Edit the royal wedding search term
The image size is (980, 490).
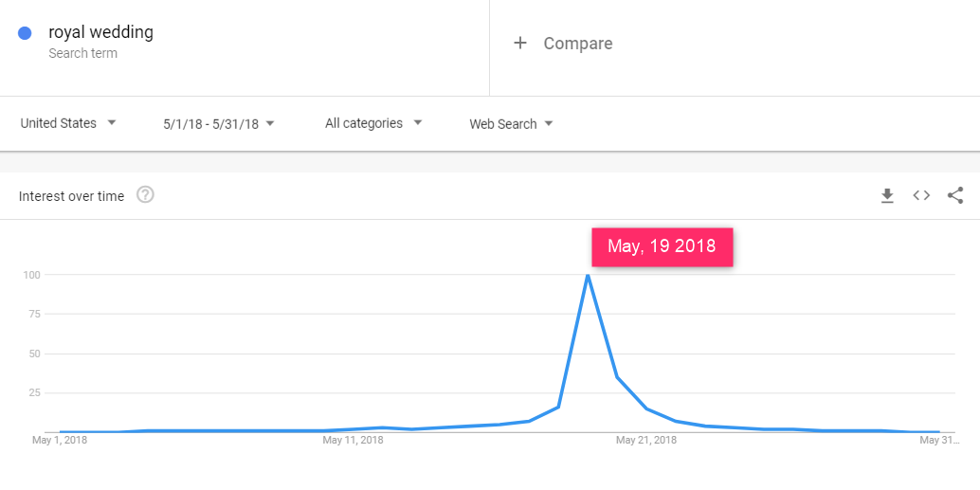(x=100, y=32)
